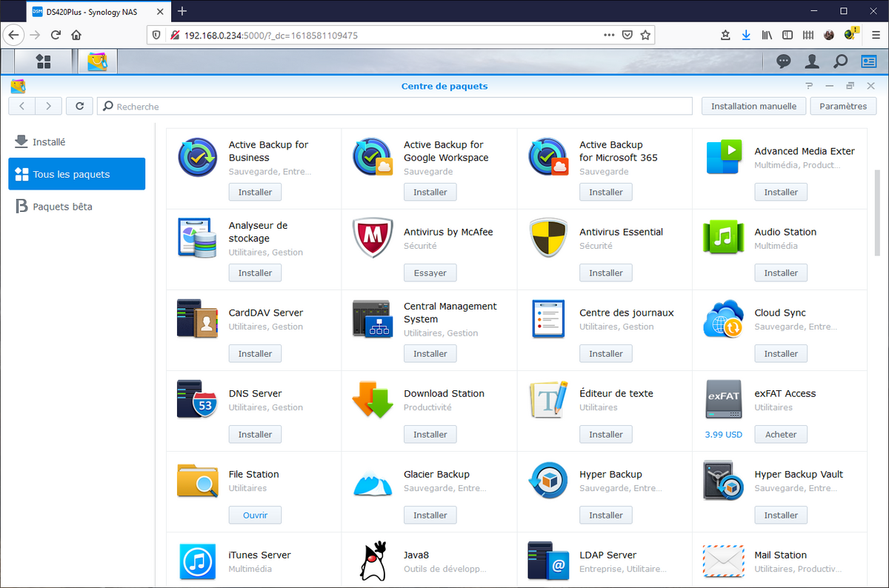
Task: Click the Cloud Sync icon
Action: click(x=723, y=318)
